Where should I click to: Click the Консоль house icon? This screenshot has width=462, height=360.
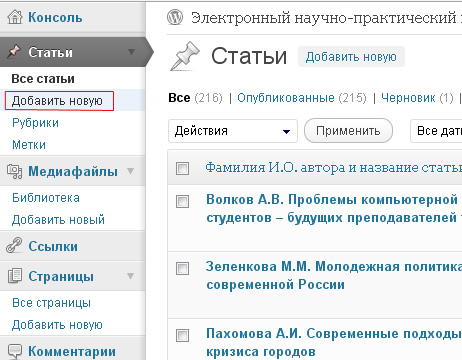15,17
